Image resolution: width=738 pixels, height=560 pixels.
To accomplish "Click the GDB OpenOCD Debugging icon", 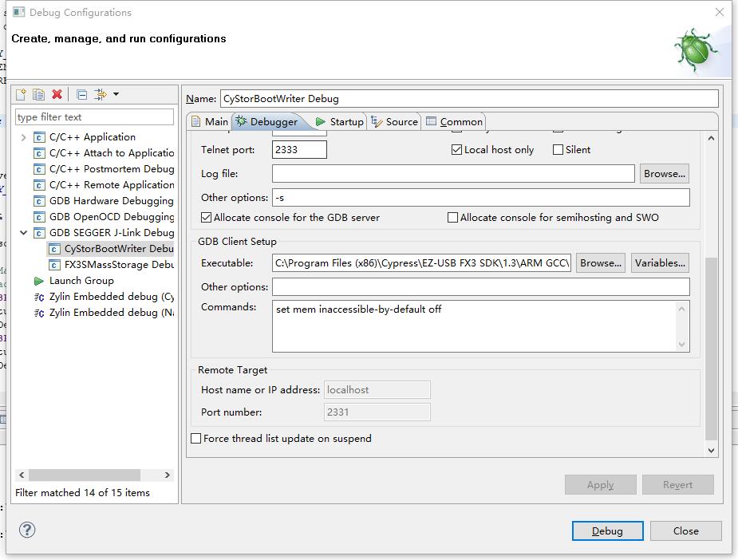I will point(39,218).
